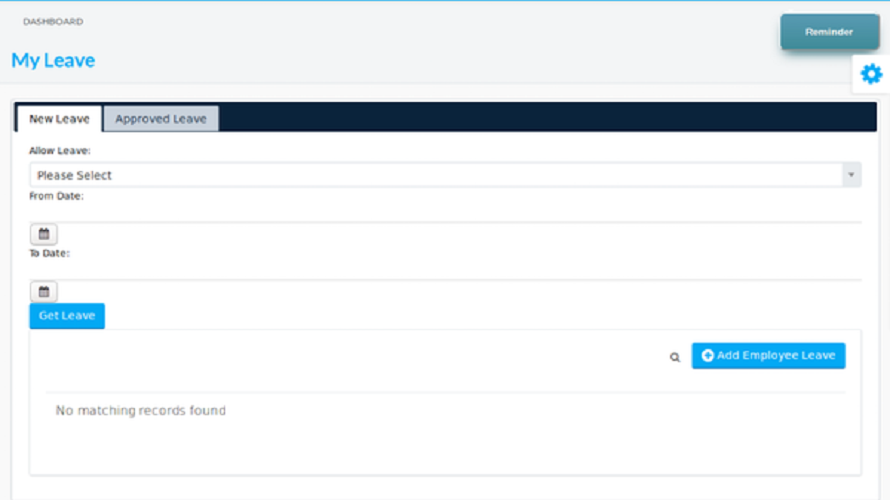The width and height of the screenshot is (890, 500).
Task: Click the To Date field label
Action: pyautogui.click(x=49, y=253)
